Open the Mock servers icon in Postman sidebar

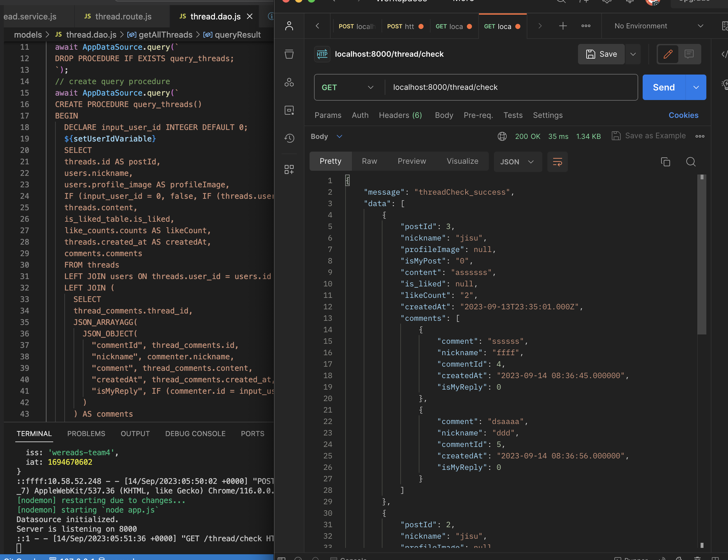point(289,110)
